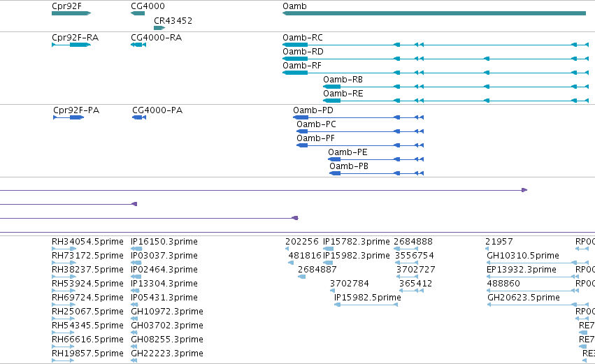The image size is (595, 364).
Task: Click purple arrowhead ending near CG4000
Action: [134, 204]
